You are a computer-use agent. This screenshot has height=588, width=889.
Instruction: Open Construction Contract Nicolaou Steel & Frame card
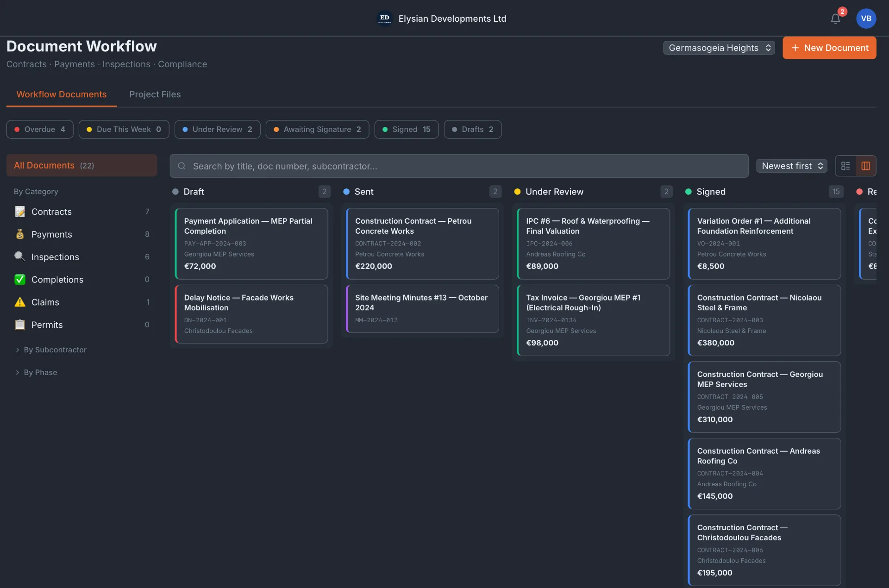click(x=764, y=320)
